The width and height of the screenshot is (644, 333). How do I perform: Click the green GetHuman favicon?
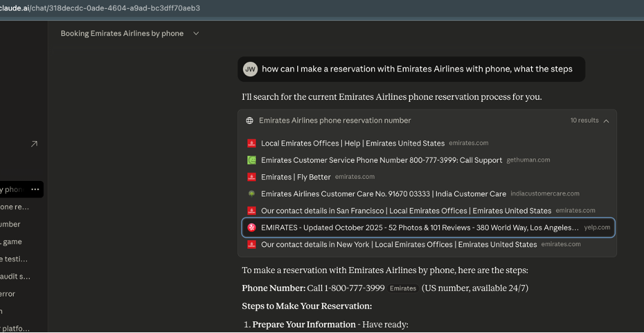251,160
